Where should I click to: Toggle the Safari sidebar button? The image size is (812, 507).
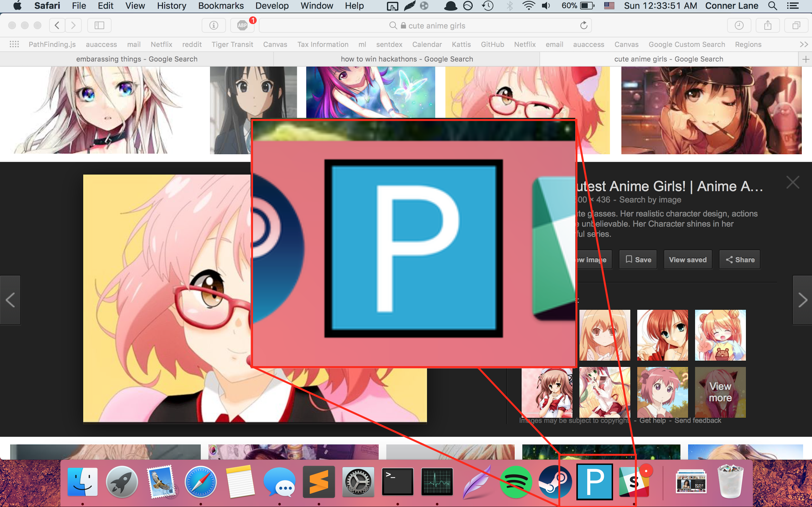(99, 25)
